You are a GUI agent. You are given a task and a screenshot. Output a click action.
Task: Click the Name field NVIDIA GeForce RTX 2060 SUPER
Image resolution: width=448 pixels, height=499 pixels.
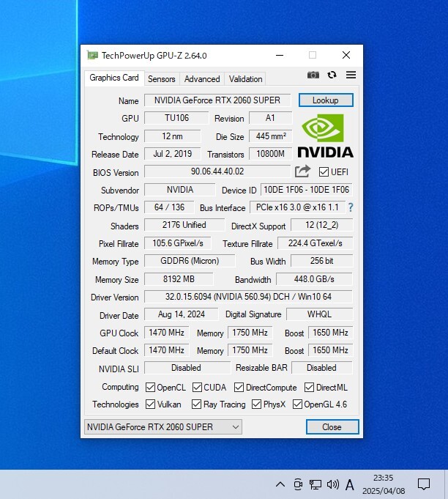[x=217, y=100]
